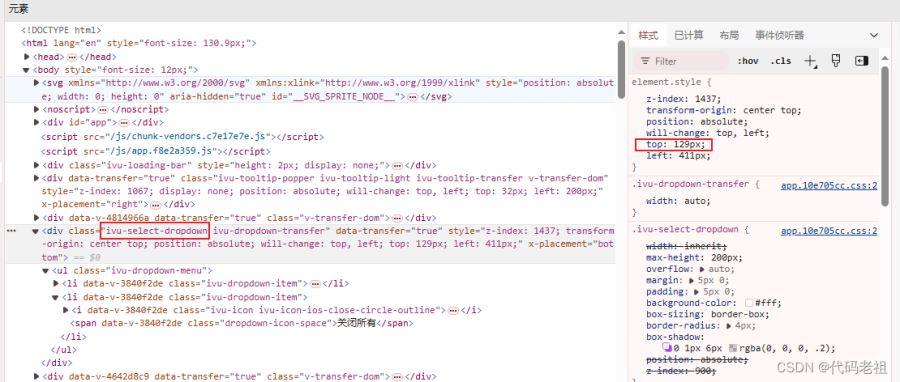900x382 pixels.
Task: Expand the ellipsis inside the noscript tag
Action: [x=103, y=110]
